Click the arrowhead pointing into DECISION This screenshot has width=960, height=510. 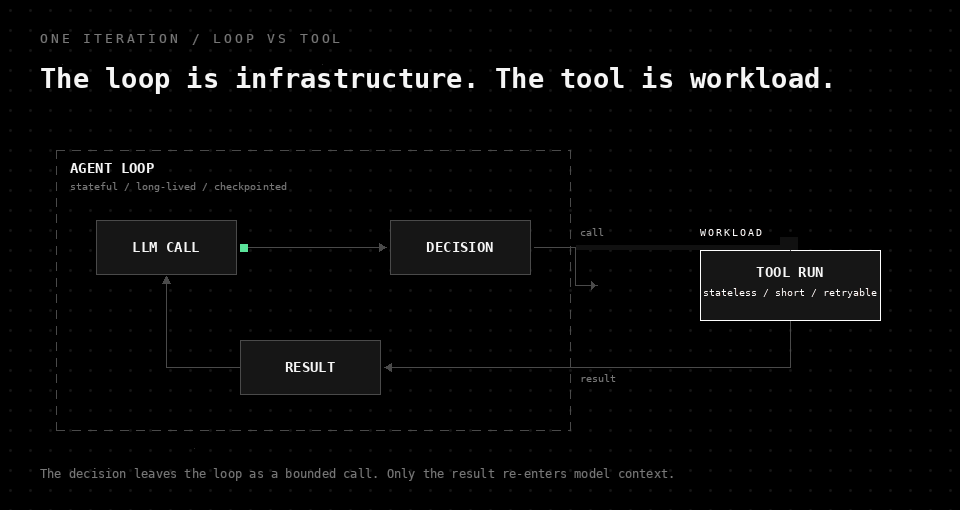coord(383,247)
